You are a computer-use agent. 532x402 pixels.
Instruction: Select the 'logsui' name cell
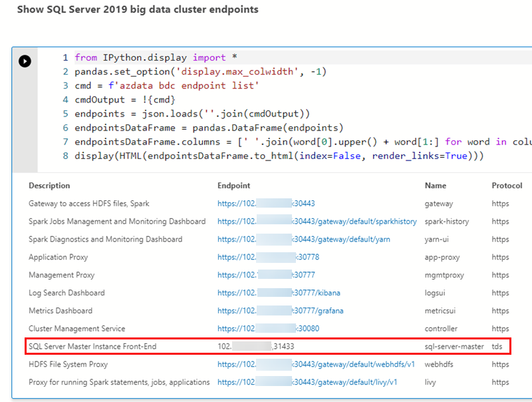[x=435, y=293]
